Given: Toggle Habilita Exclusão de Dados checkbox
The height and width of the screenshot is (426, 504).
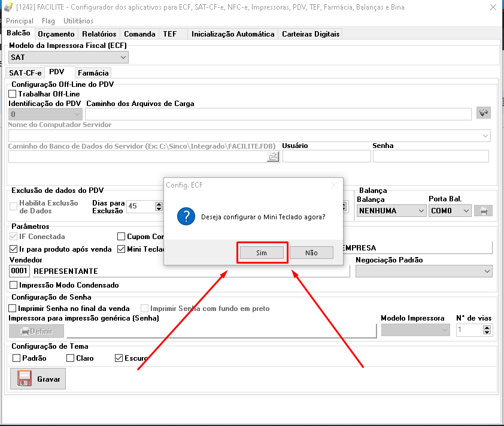Looking at the screenshot, I should (x=14, y=207).
